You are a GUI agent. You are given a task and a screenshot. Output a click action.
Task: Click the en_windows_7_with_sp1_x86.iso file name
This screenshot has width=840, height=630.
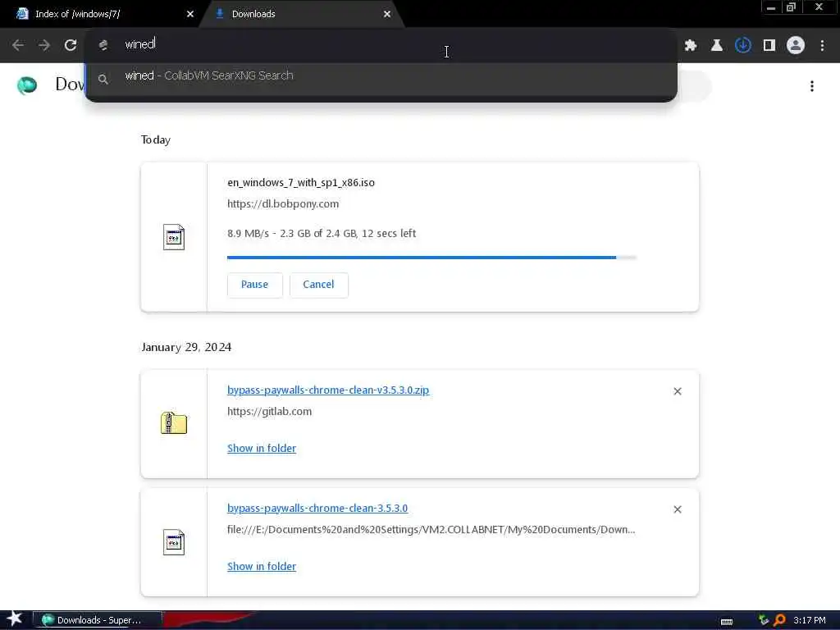301,183
